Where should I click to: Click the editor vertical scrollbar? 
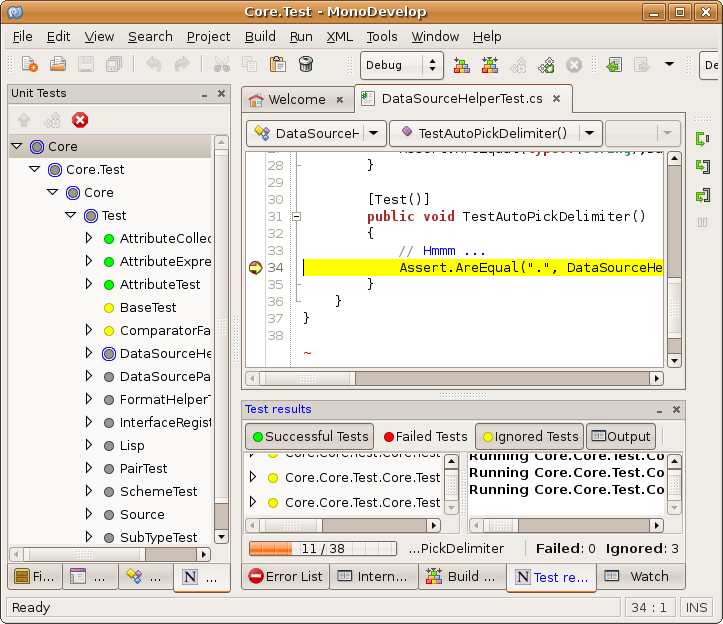point(674,261)
